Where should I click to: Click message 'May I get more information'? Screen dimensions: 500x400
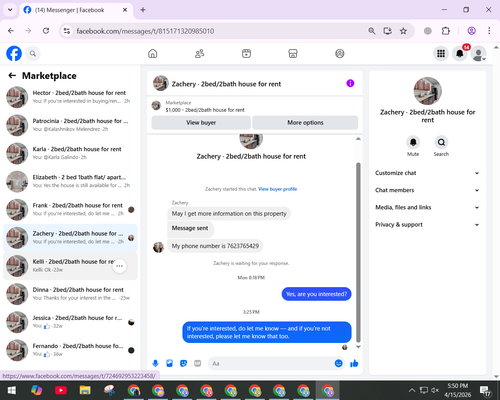coord(229,214)
